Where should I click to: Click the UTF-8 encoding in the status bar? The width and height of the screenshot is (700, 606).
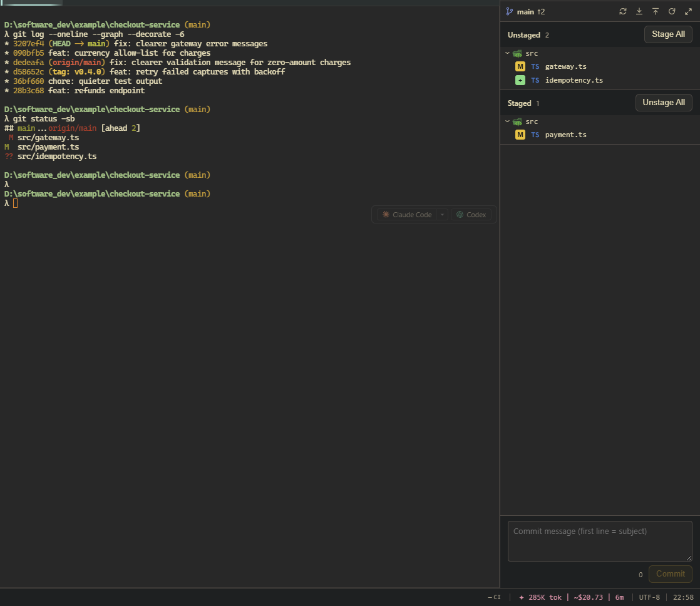point(649,597)
